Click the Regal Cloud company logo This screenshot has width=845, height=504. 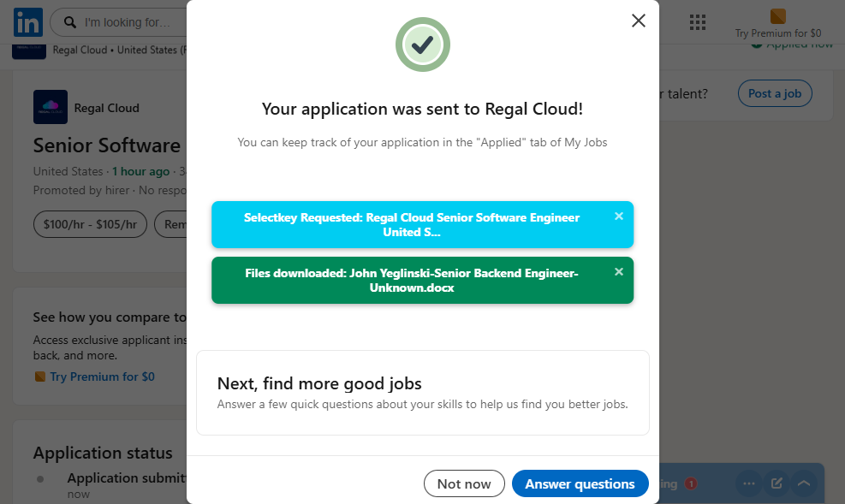tap(50, 108)
